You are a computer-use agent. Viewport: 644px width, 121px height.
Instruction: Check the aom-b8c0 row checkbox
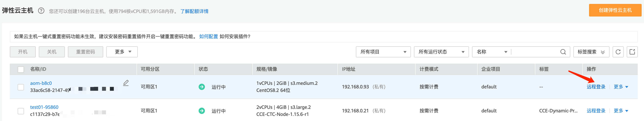[21, 87]
